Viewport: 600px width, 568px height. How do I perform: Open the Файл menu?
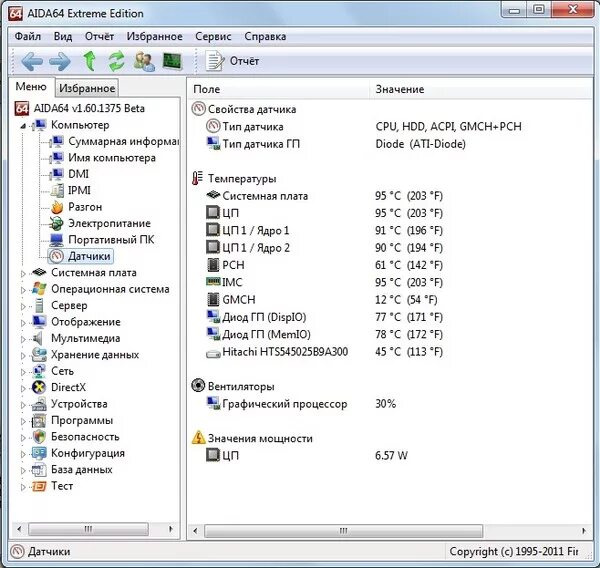pos(28,36)
